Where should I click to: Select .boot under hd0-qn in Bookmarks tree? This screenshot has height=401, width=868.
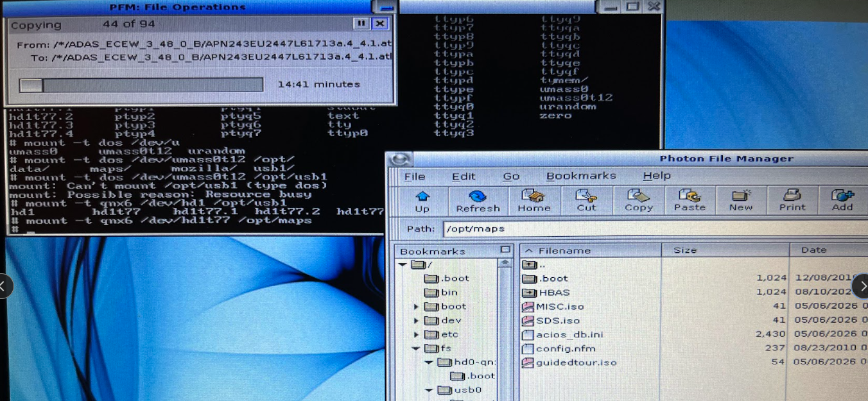pos(473,377)
